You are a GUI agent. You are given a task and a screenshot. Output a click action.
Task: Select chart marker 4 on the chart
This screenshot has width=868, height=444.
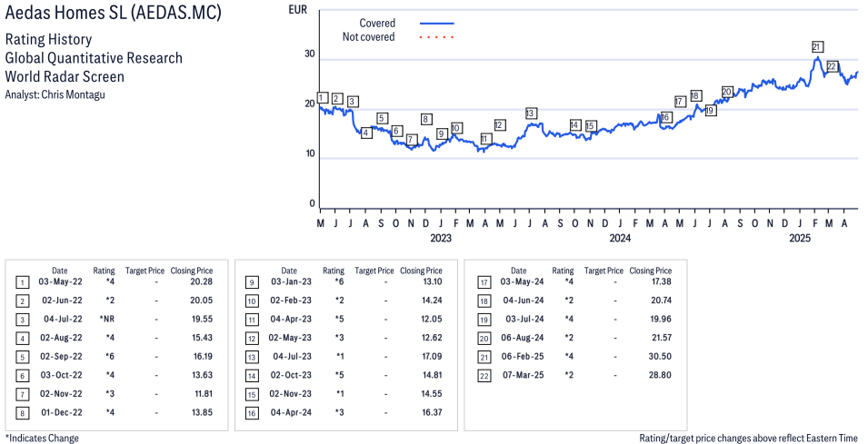pyautogui.click(x=366, y=133)
